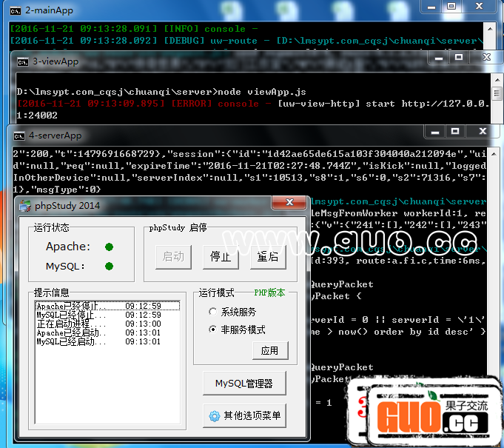The height and width of the screenshot is (448, 504).
Task: Click scroll-up arrow in 3-viewApp console
Action: pyautogui.click(x=497, y=80)
